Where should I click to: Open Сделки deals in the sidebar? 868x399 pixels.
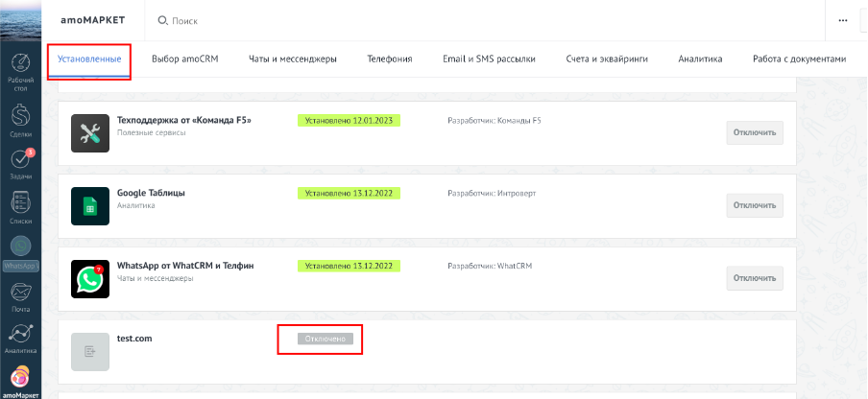[x=20, y=120]
